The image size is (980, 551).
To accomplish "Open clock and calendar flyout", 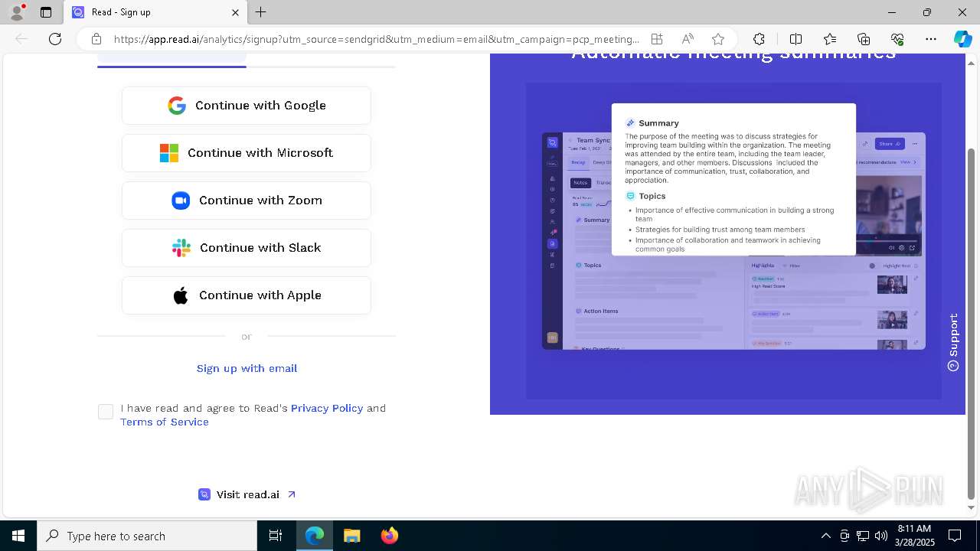I will pyautogui.click(x=914, y=536).
